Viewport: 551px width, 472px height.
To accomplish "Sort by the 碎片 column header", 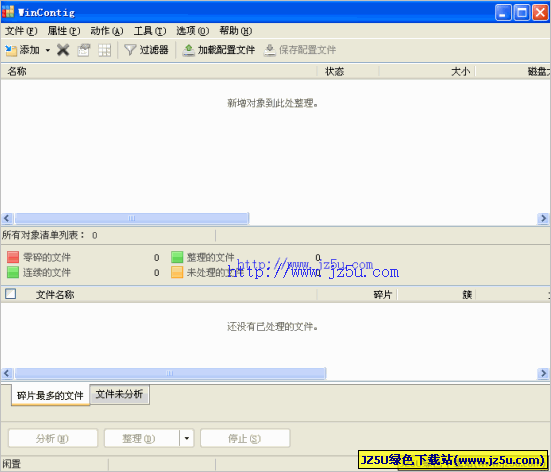I will (357, 295).
